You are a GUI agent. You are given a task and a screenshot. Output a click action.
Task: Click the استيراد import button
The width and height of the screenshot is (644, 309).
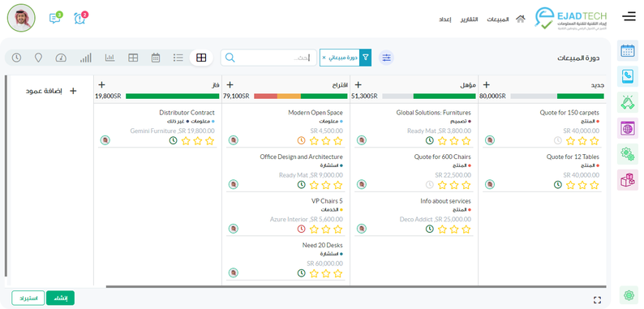click(x=28, y=298)
